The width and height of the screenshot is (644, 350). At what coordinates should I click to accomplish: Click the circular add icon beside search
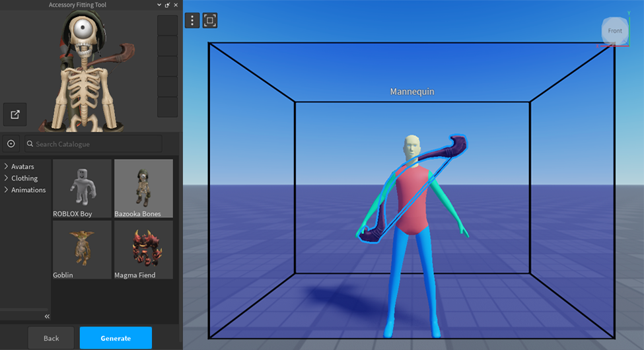[x=11, y=144]
